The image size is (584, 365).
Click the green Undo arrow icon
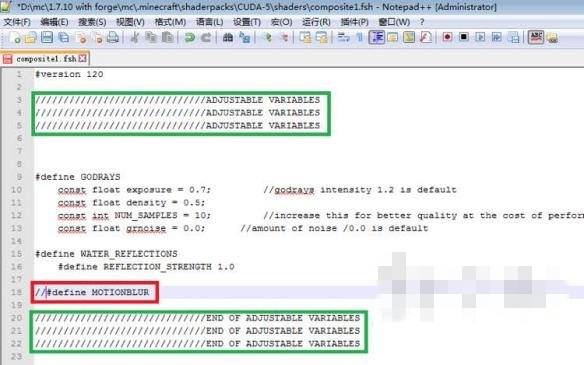coord(190,37)
